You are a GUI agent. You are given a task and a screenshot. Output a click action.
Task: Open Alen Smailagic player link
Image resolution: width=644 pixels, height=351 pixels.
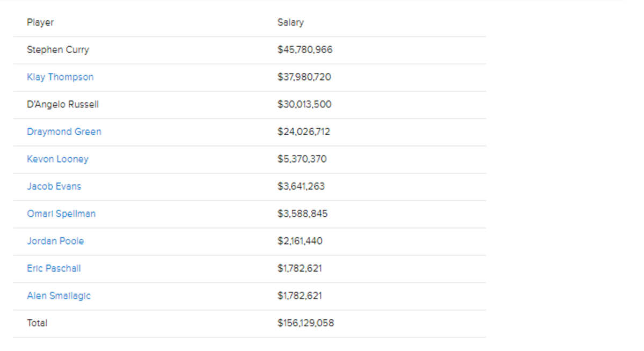[x=58, y=296]
